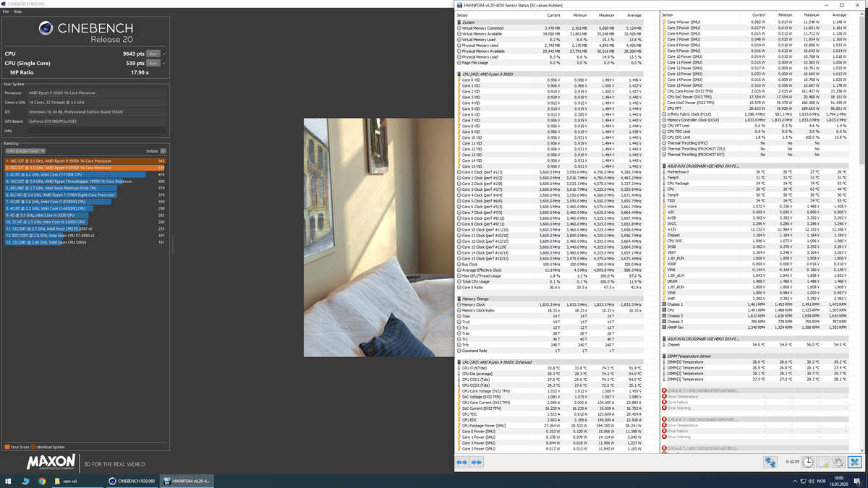
Task: Click the HWiNFO blue X close sensors button
Action: [x=854, y=462]
